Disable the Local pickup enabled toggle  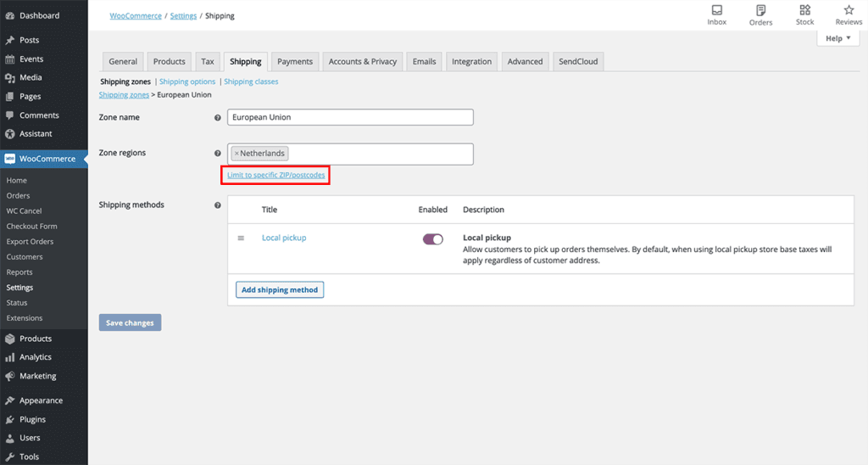click(x=433, y=239)
